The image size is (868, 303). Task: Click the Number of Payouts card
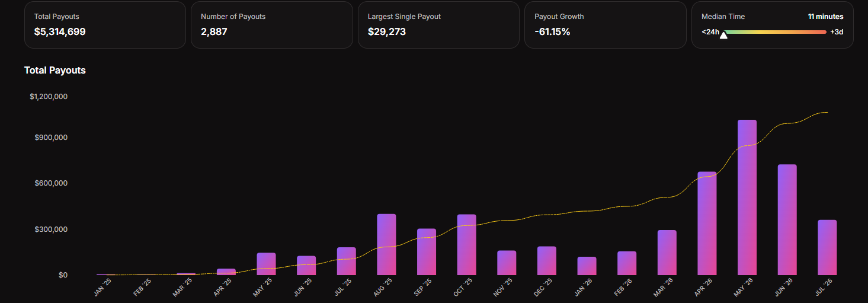tap(272, 25)
